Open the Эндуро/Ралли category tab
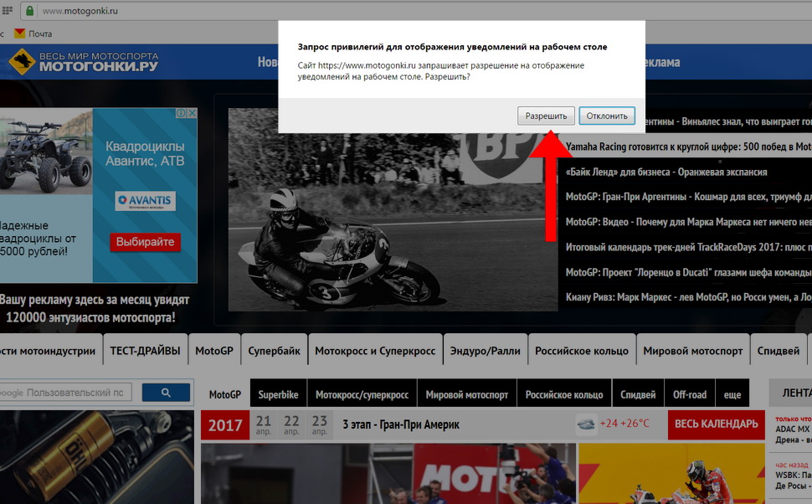 (486, 351)
